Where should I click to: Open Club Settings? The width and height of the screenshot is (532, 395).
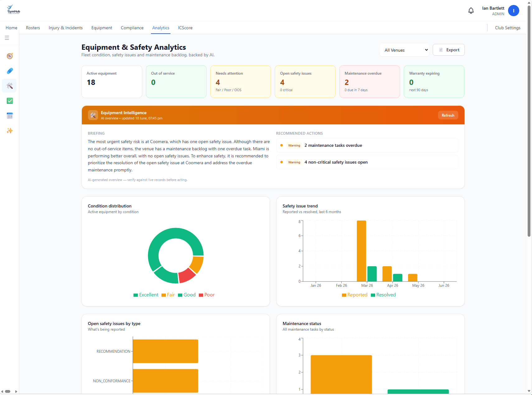tap(508, 28)
